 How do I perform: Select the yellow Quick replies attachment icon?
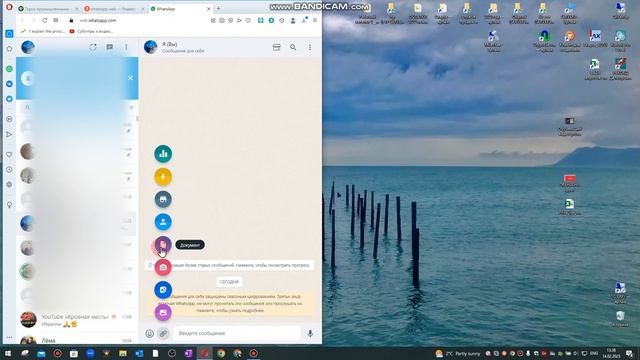(x=163, y=177)
